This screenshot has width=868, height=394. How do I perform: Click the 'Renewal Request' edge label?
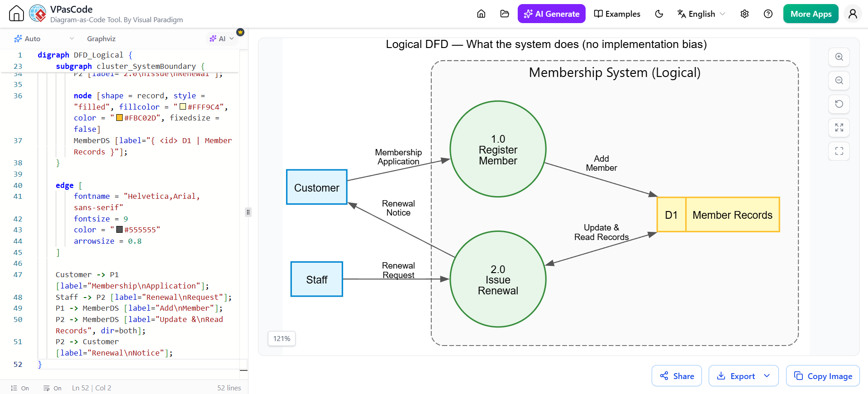pyautogui.click(x=398, y=270)
